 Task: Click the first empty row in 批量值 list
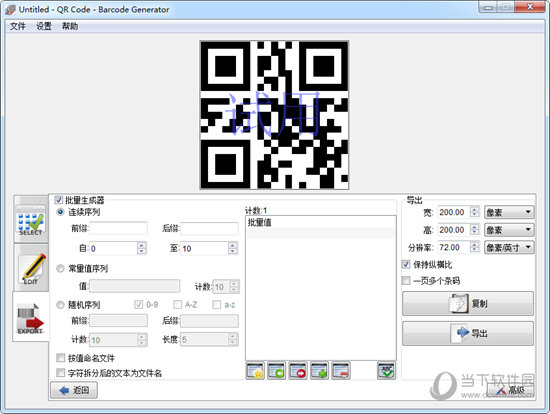click(320, 233)
